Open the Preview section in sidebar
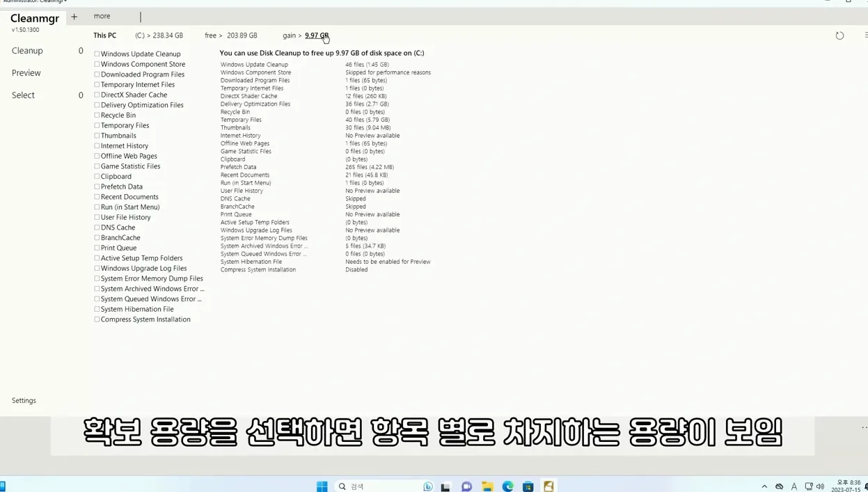Viewport: 868px width, 492px height. tap(26, 73)
